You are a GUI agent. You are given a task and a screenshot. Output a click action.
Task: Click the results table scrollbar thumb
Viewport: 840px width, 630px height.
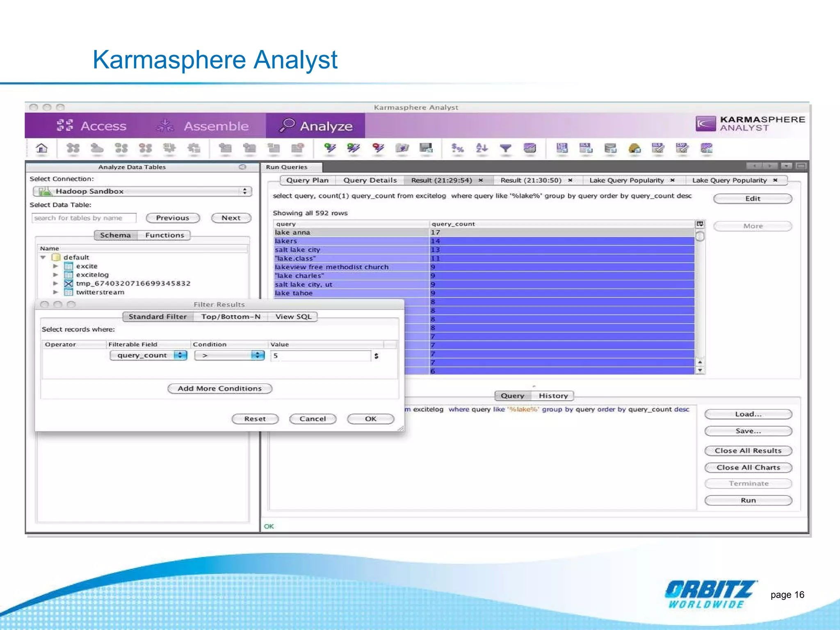(x=700, y=237)
